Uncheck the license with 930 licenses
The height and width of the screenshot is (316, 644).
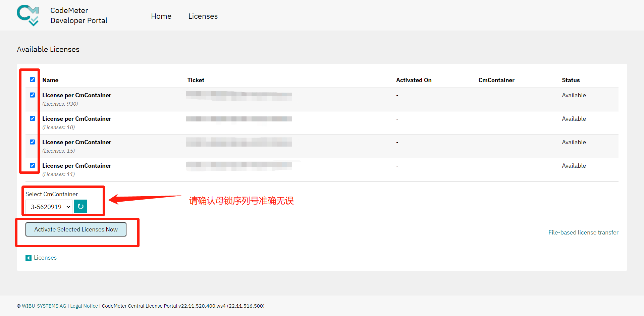pyautogui.click(x=32, y=95)
